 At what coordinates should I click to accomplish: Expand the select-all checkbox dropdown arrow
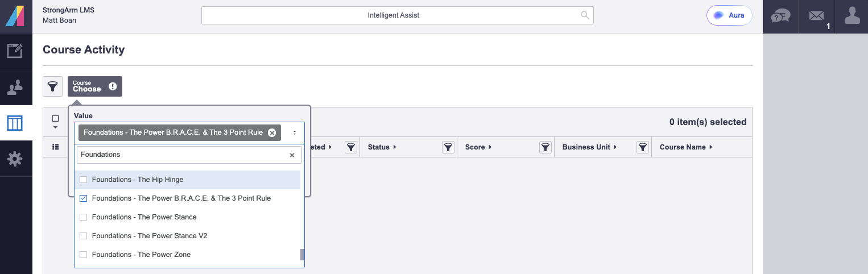coord(55,127)
